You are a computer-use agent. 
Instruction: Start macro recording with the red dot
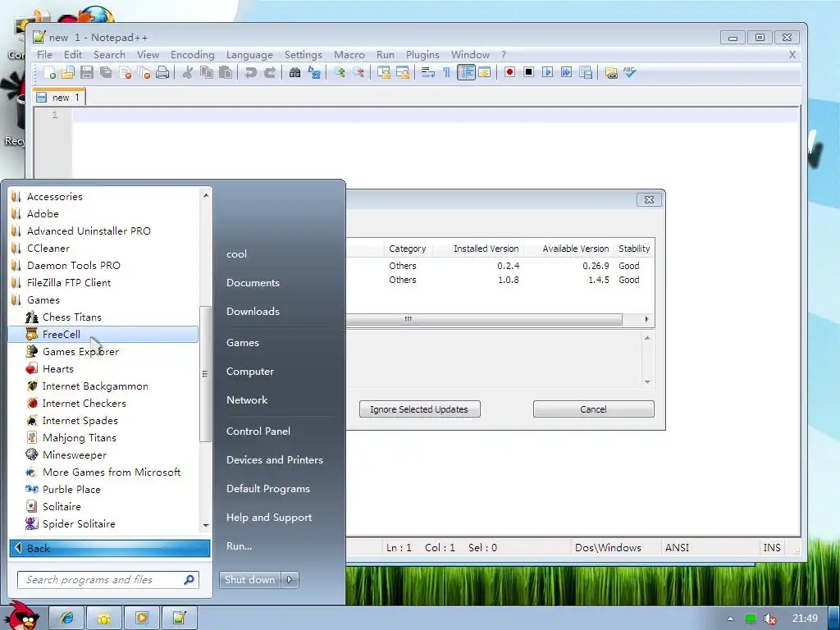[x=509, y=72]
